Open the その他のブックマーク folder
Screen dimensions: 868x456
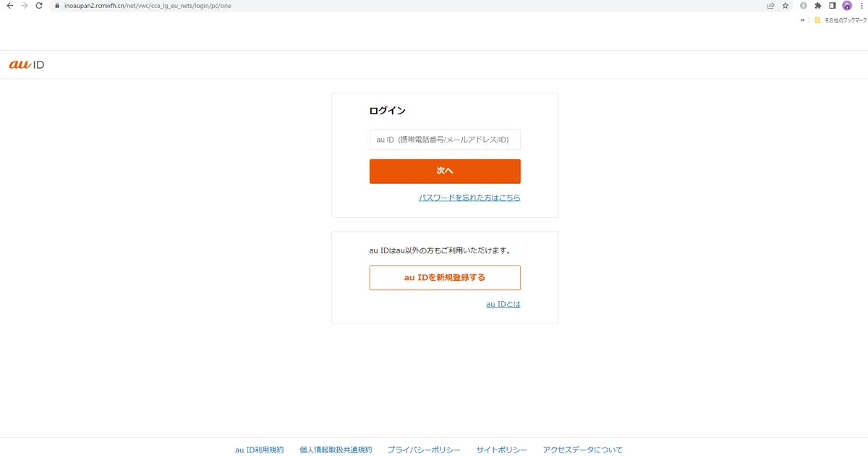pyautogui.click(x=841, y=20)
